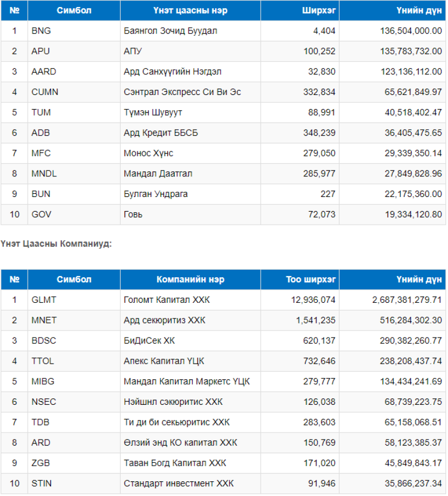Select the NSEC symbol cell
This screenshot has width=448, height=496.
click(74, 402)
